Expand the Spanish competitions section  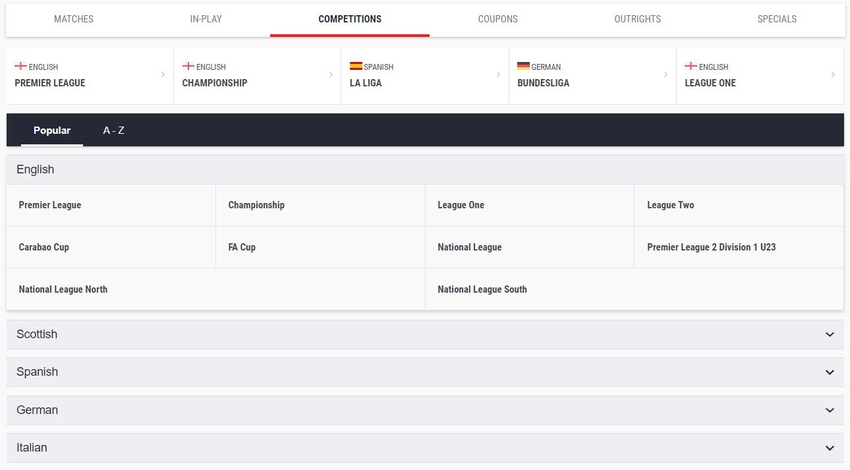(425, 372)
